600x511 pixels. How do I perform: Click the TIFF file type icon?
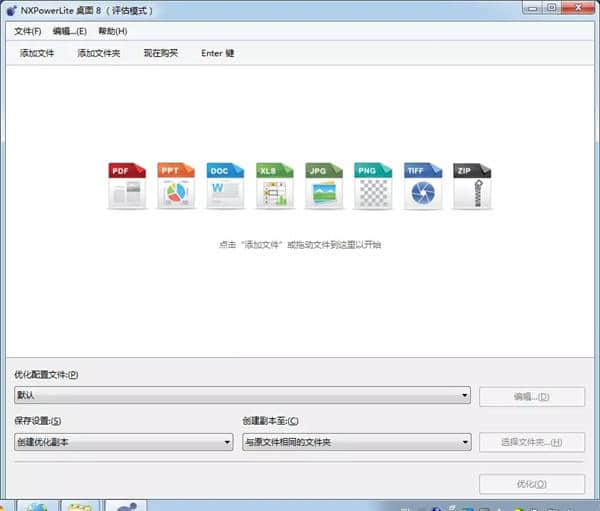click(423, 186)
